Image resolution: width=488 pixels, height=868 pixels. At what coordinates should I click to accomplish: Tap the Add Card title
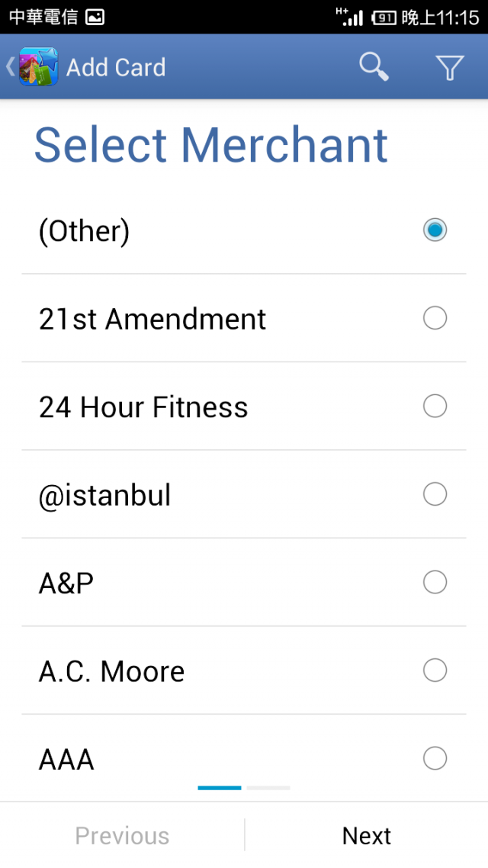coord(116,68)
